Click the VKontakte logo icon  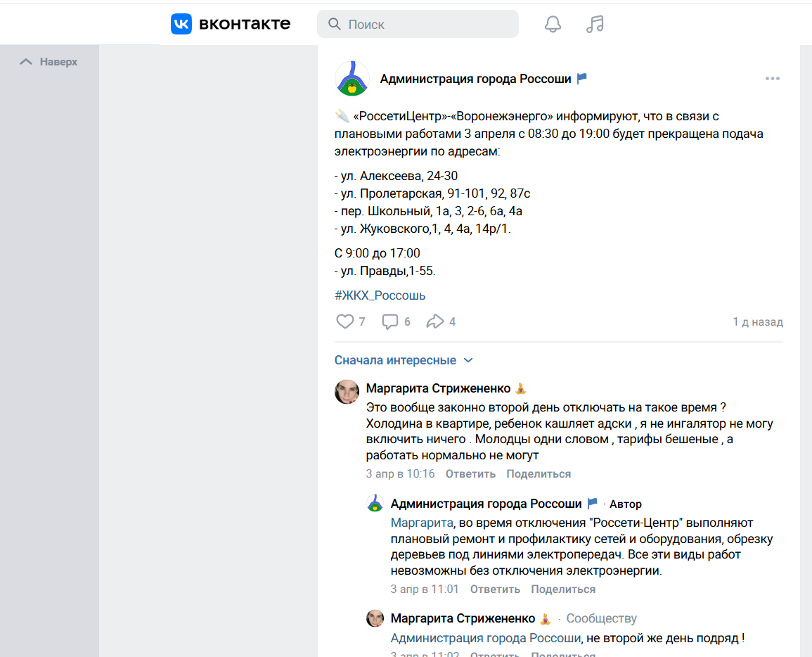tap(181, 25)
